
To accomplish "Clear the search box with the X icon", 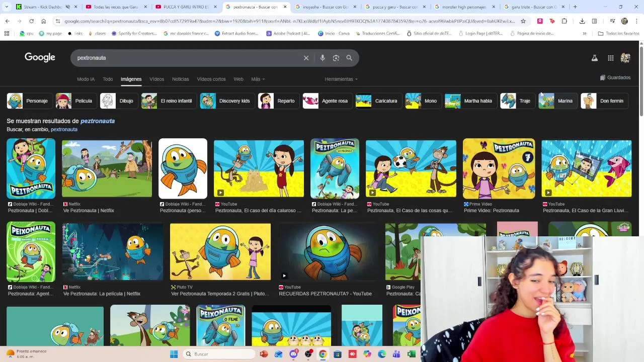I will pos(306,58).
